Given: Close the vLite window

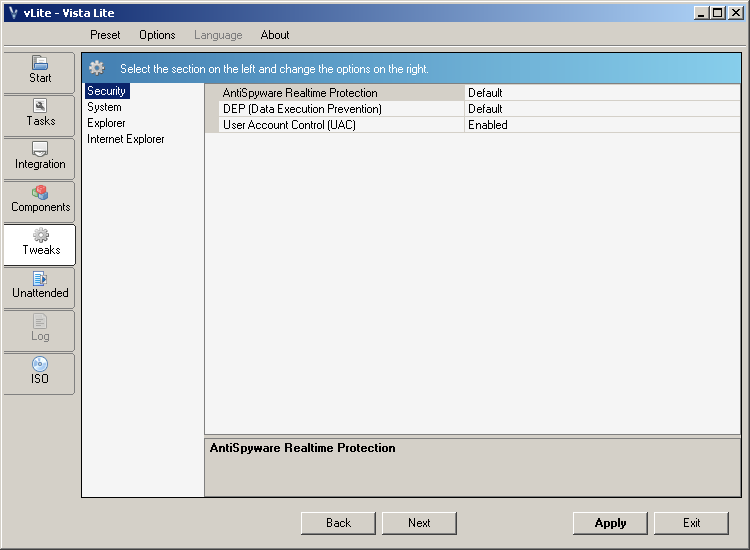Looking at the screenshot, I should tap(735, 13).
